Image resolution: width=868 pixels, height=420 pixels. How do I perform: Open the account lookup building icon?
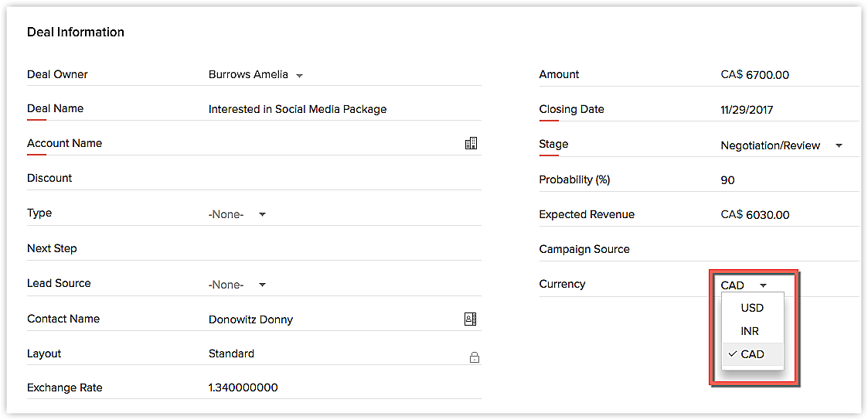point(471,143)
